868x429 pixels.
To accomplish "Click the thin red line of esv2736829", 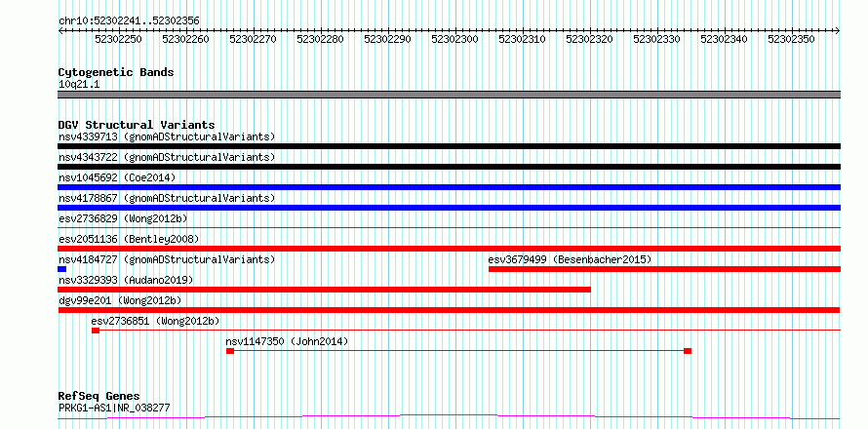I will 449,227.
